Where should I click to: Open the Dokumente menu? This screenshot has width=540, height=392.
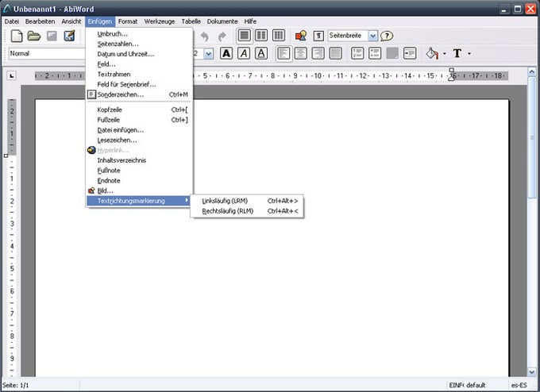tap(222, 21)
